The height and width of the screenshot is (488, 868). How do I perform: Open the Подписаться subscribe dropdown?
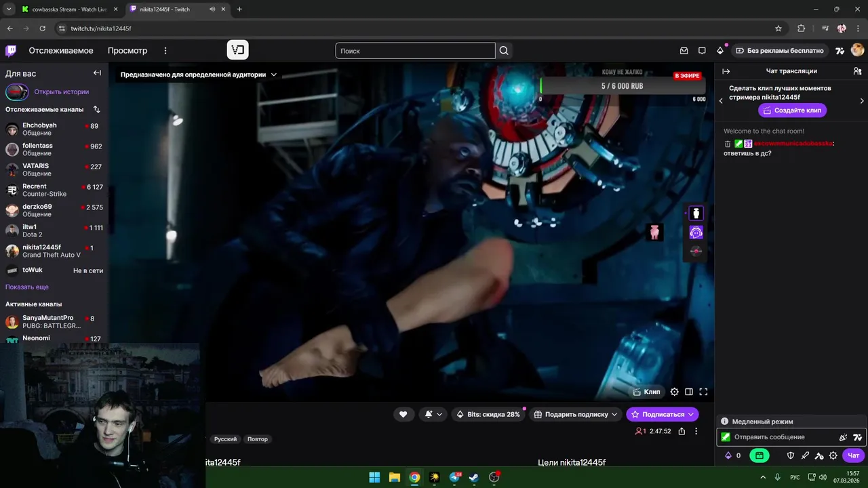coord(663,414)
